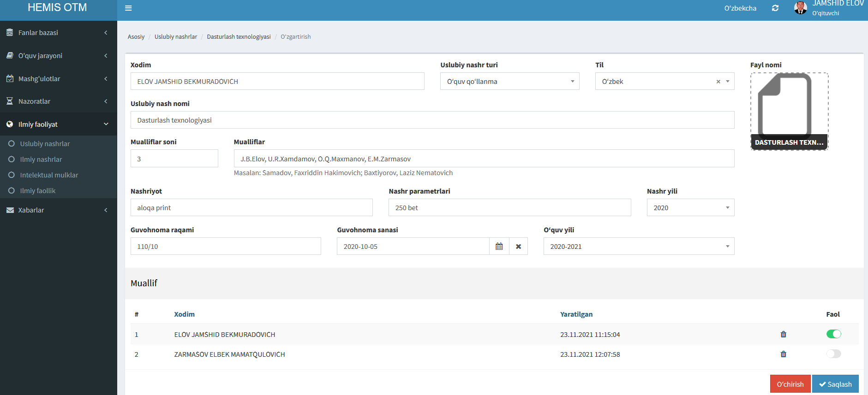This screenshot has width=868, height=395.
Task: Expand the Nazoratlar menu
Action: pyautogui.click(x=58, y=101)
